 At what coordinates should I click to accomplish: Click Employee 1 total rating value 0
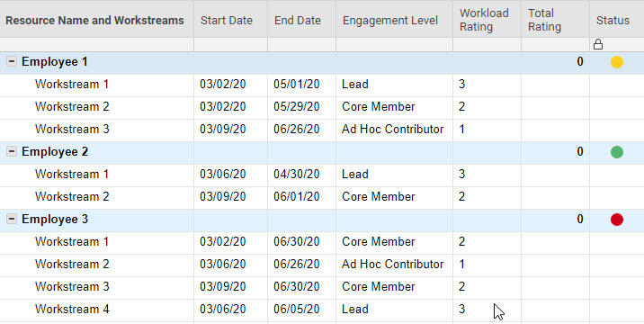coord(579,62)
